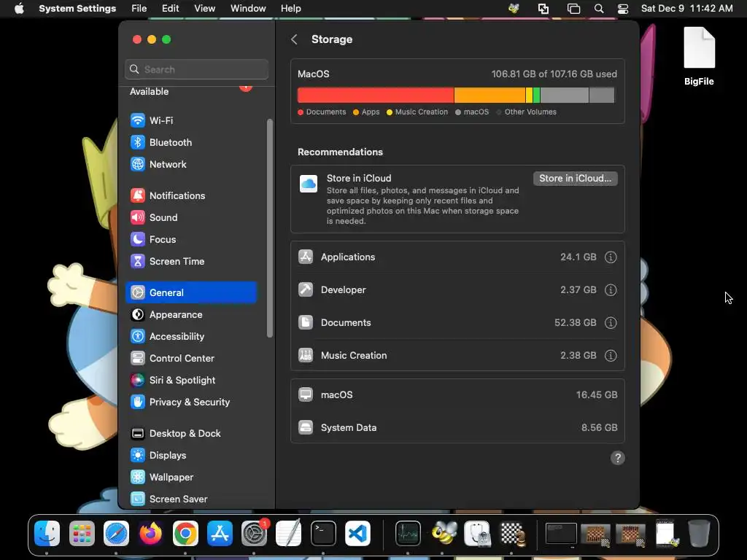
Task: Show info for Music Creation storage
Action: [x=611, y=356]
